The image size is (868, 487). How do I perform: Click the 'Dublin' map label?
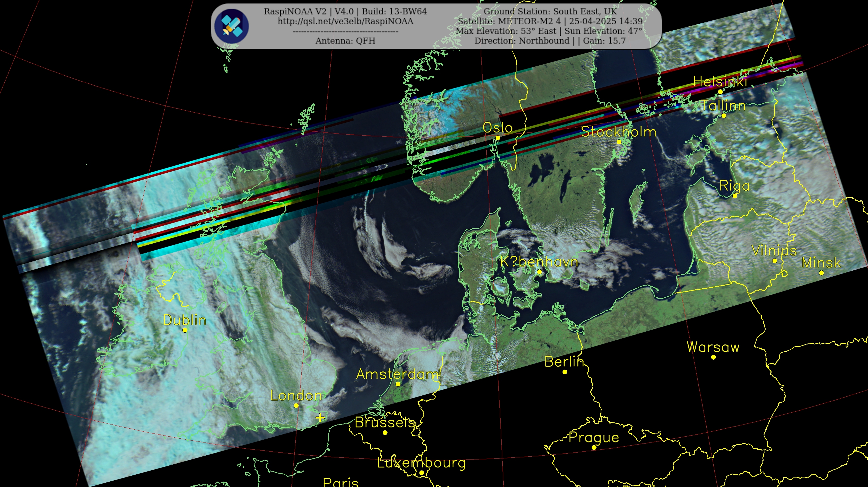point(185,320)
